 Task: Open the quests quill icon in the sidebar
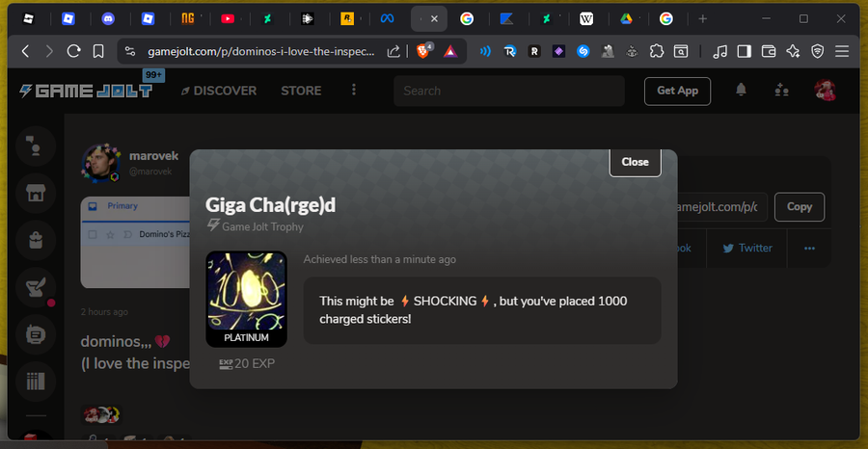coord(36,287)
